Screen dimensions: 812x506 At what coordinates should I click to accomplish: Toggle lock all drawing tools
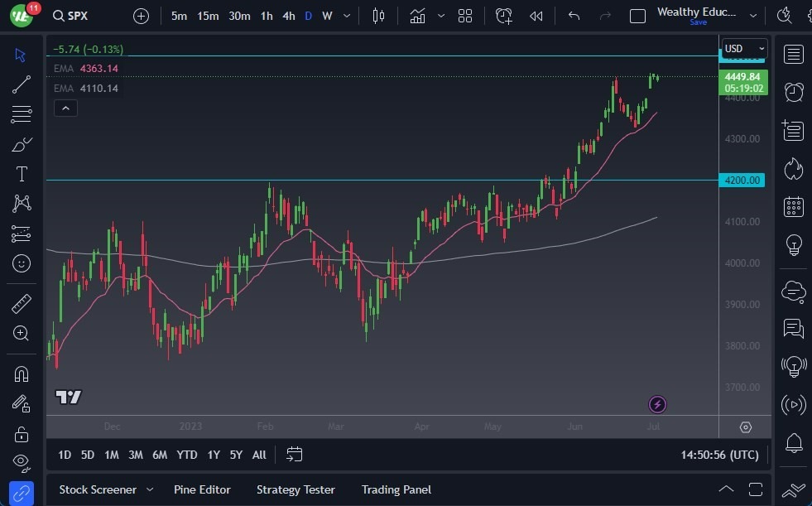[22, 433]
